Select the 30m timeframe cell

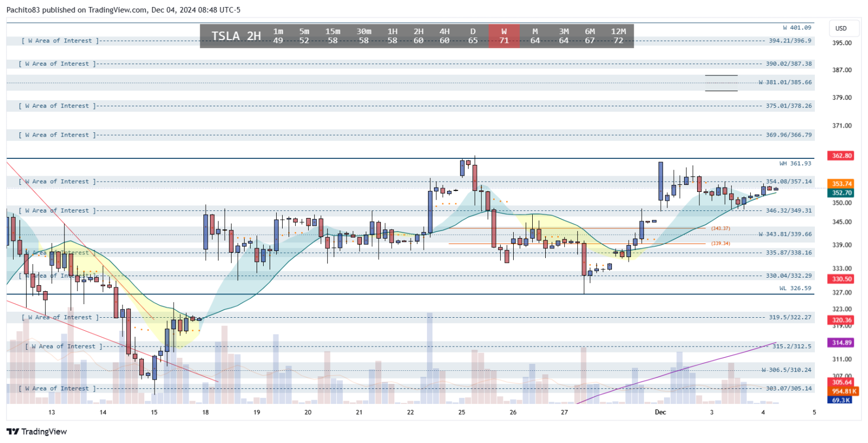tap(364, 36)
